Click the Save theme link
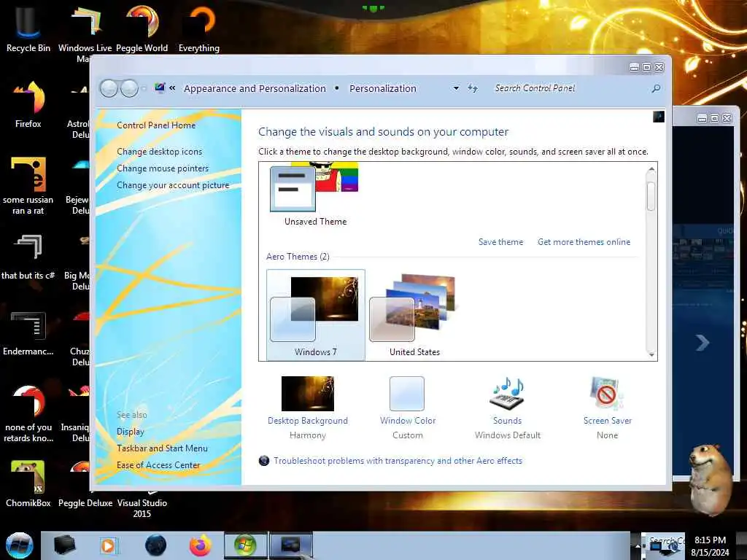Viewport: 747px width, 560px height. click(x=500, y=242)
